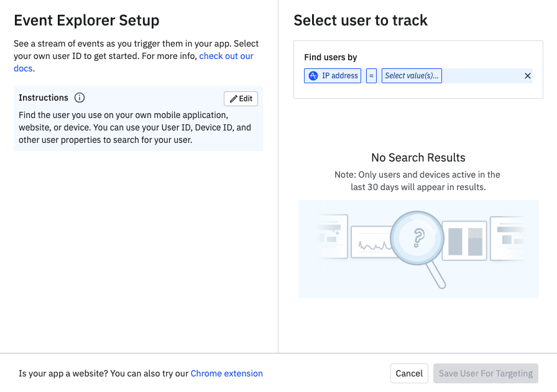Click the pencil icon in the Edit button

point(234,99)
